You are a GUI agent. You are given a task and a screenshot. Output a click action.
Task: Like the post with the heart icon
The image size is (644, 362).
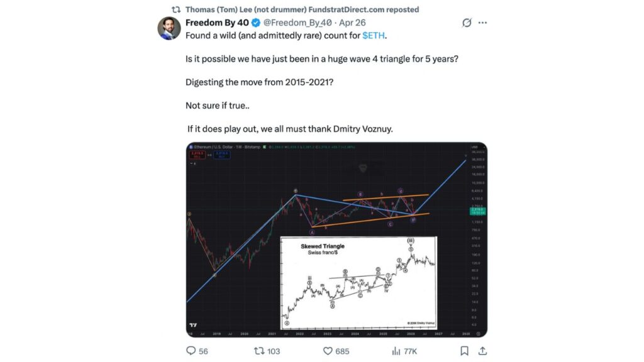(326, 351)
